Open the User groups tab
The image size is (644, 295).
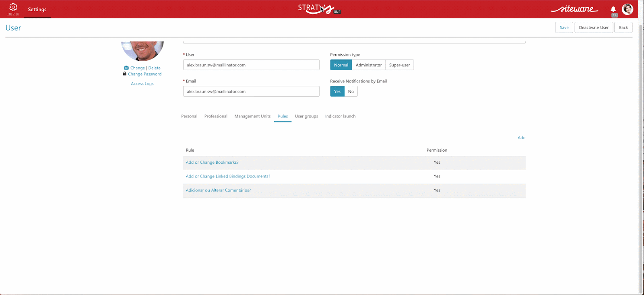point(306,116)
